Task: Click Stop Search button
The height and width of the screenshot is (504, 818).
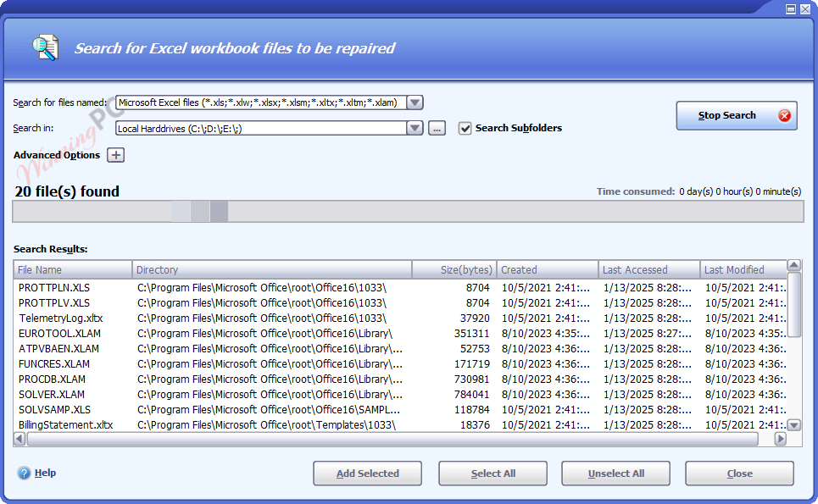Action: pyautogui.click(x=737, y=116)
